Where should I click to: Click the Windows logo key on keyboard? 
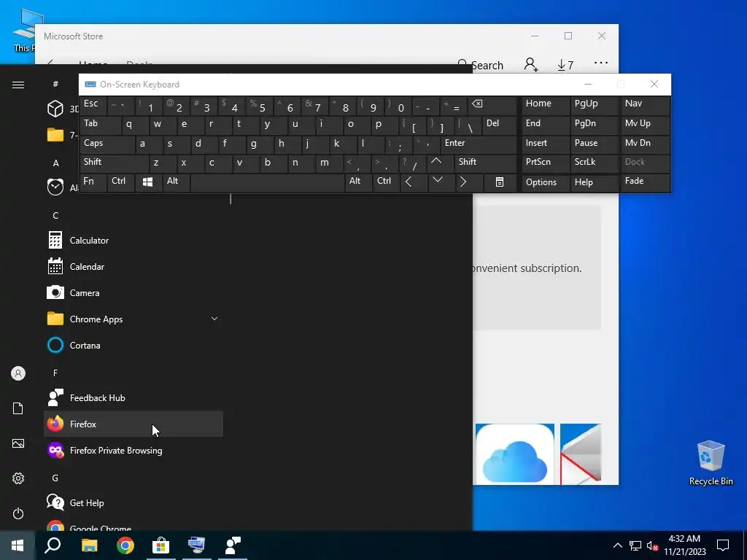148,182
